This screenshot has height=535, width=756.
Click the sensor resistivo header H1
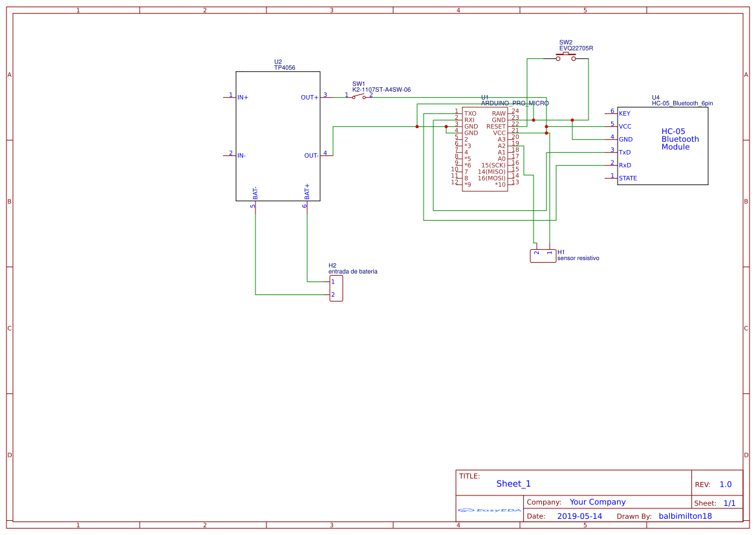point(543,256)
